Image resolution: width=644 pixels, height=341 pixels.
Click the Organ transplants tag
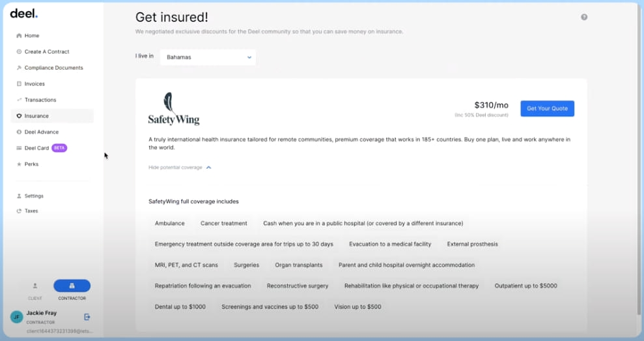299,265
